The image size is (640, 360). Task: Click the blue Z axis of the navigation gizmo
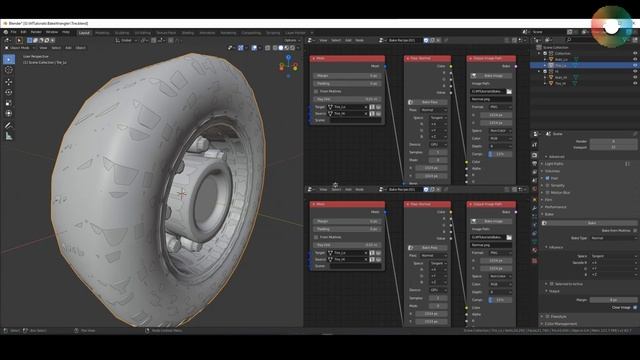pyautogui.click(x=289, y=58)
